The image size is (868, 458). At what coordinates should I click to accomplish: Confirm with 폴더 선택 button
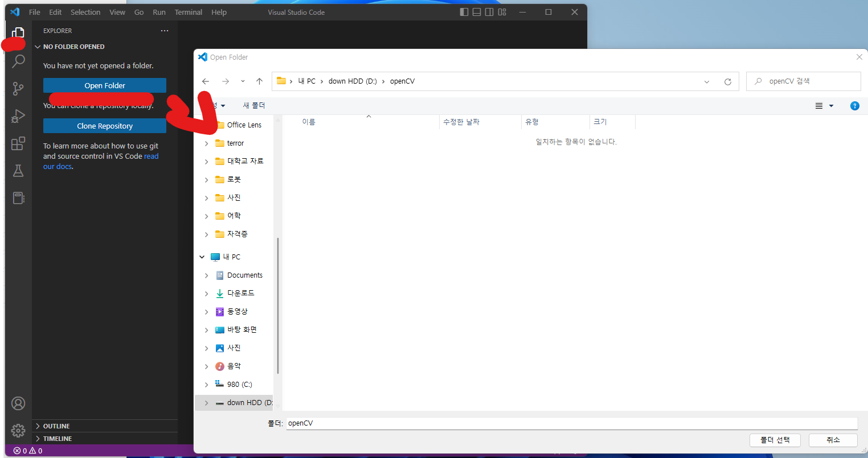point(775,440)
